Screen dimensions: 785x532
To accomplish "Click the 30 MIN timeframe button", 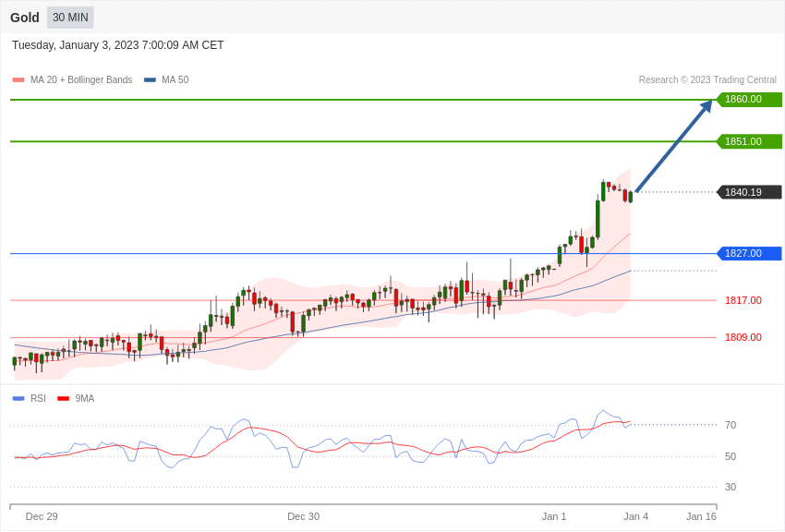I will point(70,18).
